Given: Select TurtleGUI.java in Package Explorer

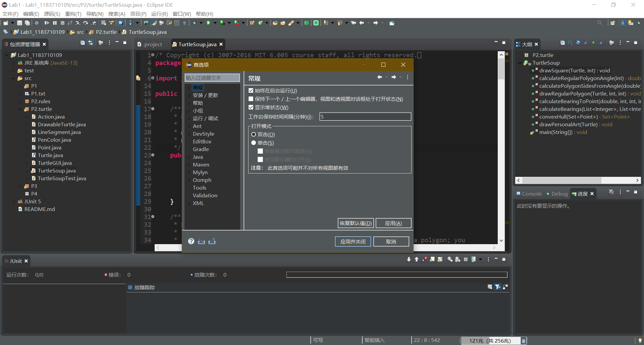Looking at the screenshot, I should point(55,163).
